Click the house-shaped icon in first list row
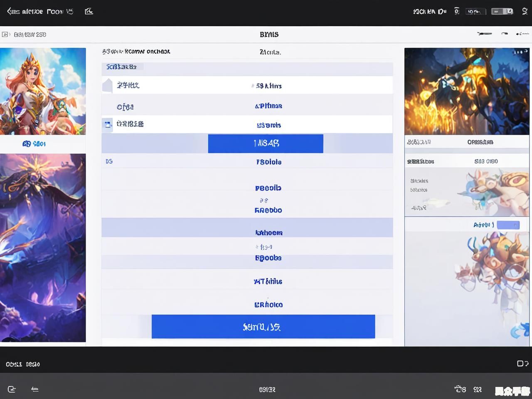This screenshot has width=532, height=399. click(108, 85)
